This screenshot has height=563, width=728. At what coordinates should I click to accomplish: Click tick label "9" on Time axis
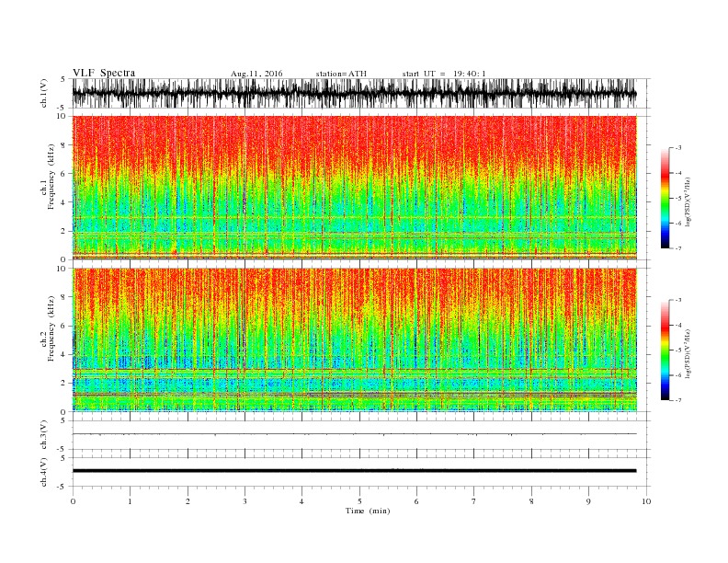pyautogui.click(x=588, y=501)
